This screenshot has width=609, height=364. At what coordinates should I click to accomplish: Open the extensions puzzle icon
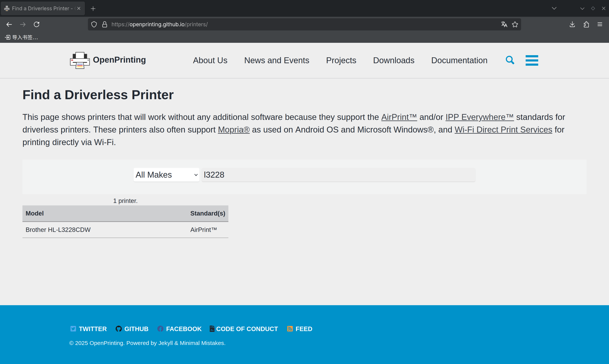coord(586,24)
